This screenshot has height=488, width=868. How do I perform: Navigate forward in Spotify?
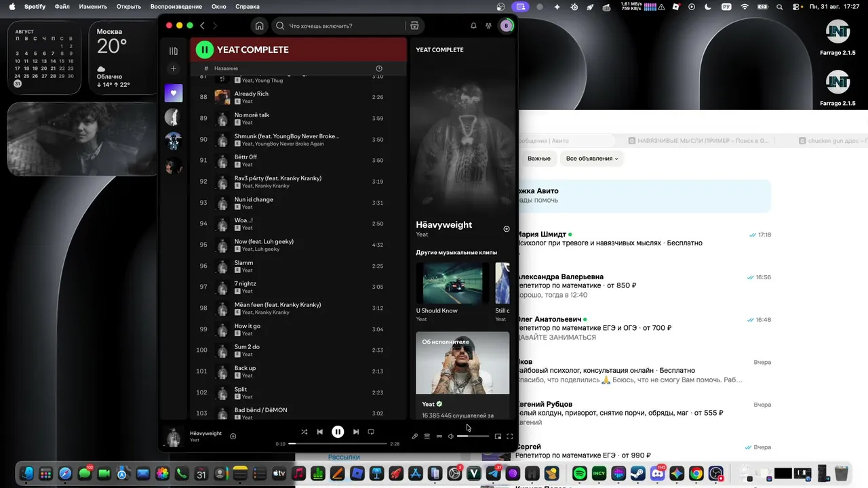215,26
